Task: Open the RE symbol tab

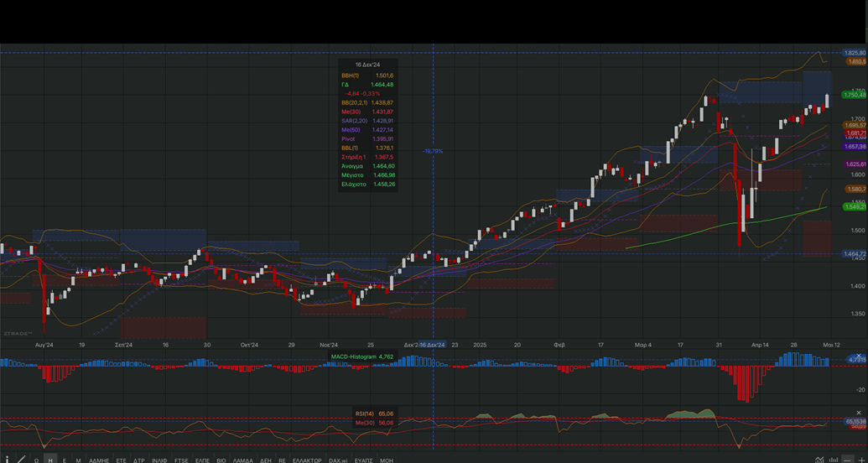Action: click(283, 460)
